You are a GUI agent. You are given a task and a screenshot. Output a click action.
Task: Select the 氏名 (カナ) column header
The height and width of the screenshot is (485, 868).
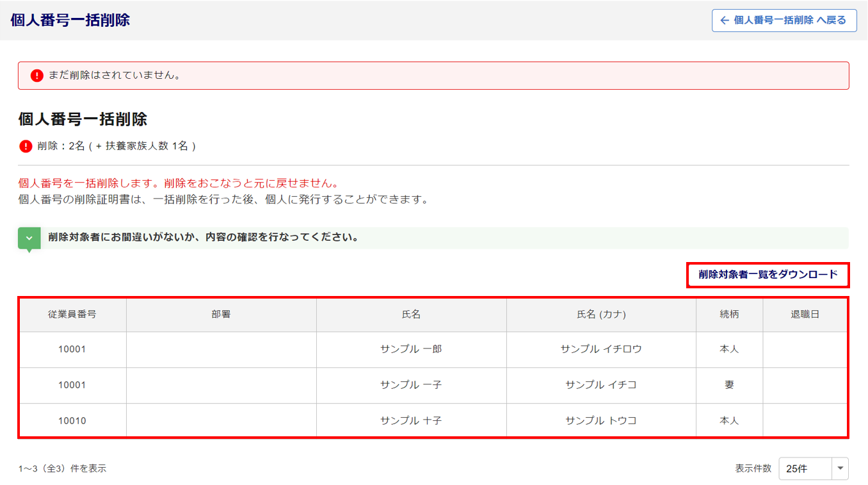click(x=601, y=315)
